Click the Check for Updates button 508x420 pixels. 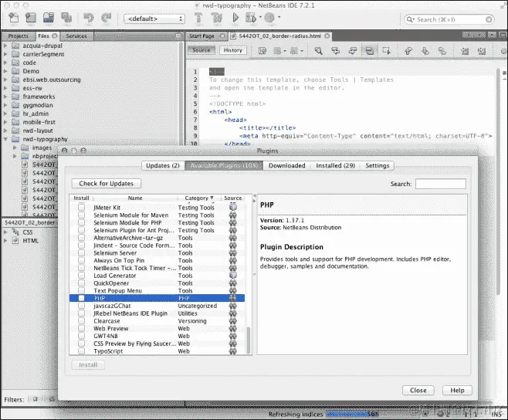point(107,184)
